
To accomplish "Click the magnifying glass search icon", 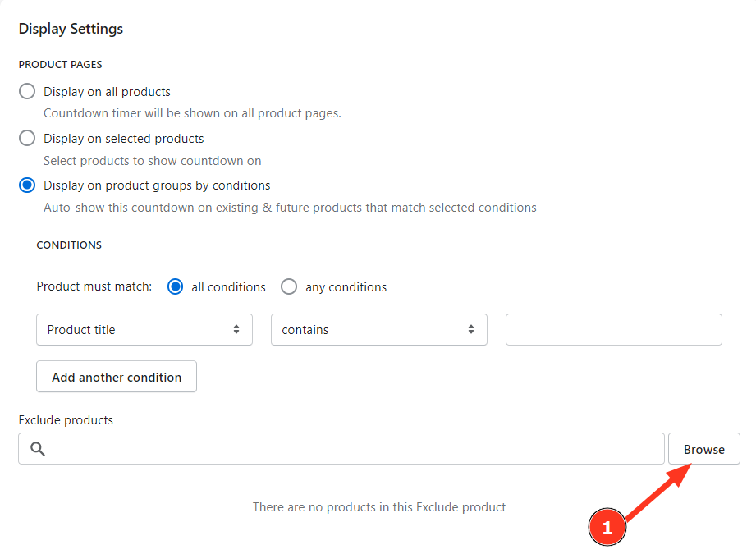I will pyautogui.click(x=38, y=449).
